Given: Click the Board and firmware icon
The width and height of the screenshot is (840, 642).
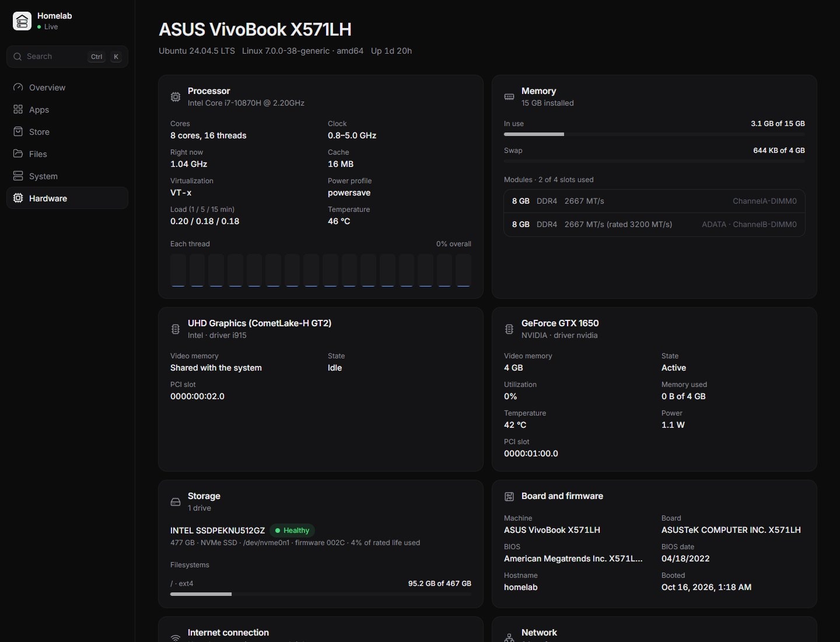Looking at the screenshot, I should (509, 497).
